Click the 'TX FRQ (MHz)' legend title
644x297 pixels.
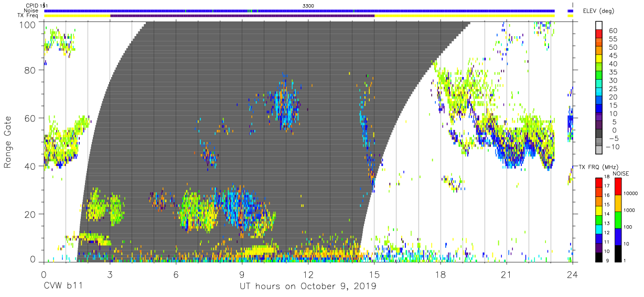[598, 167]
